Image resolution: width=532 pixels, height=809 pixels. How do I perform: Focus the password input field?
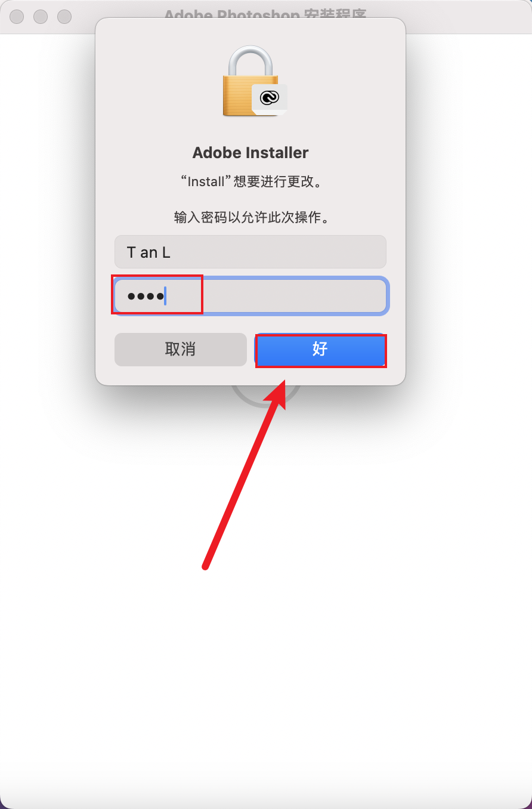(250, 296)
